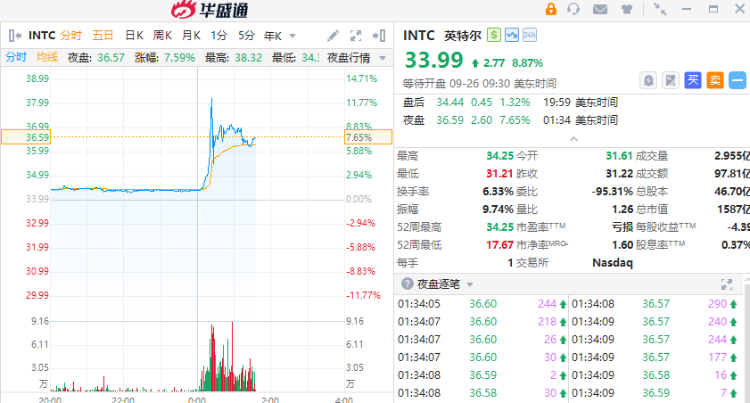Switch to the 月K chart tab
The height and width of the screenshot is (403, 750).
pos(191,35)
